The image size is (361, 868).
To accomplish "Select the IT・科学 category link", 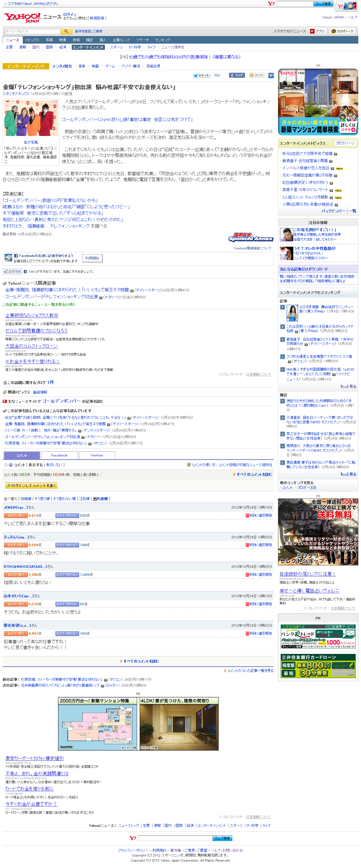I will point(135,48).
